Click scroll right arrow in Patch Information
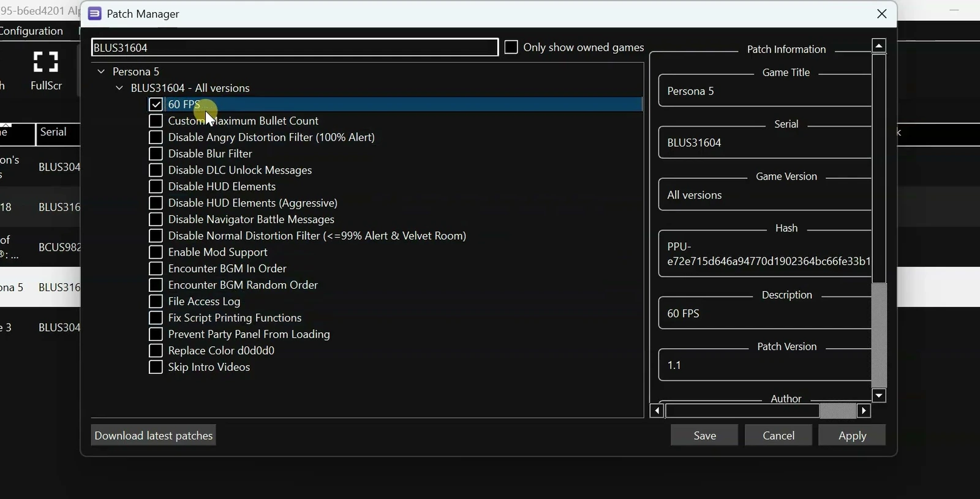 [x=864, y=411]
